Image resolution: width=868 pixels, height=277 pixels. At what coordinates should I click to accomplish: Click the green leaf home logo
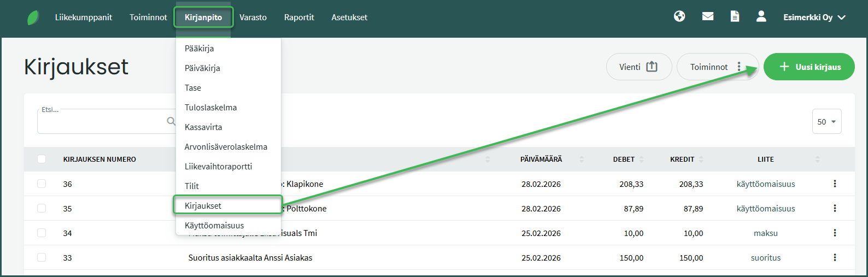(33, 17)
